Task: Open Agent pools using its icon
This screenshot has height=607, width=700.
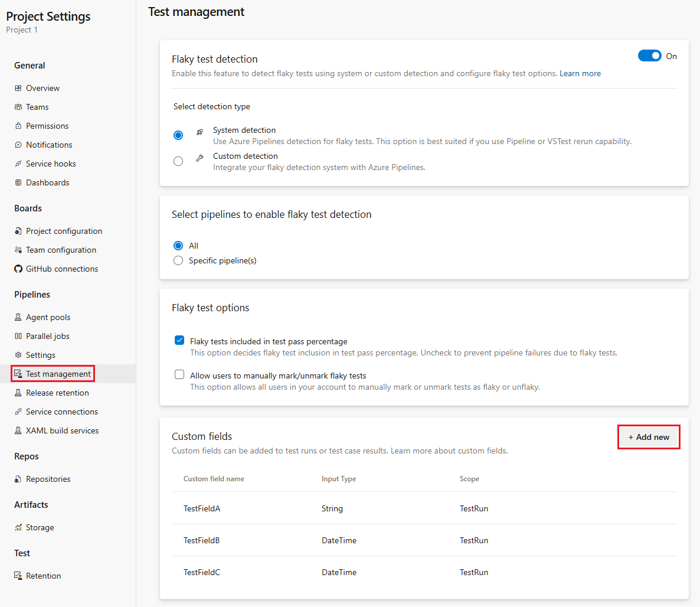Action: (x=19, y=317)
